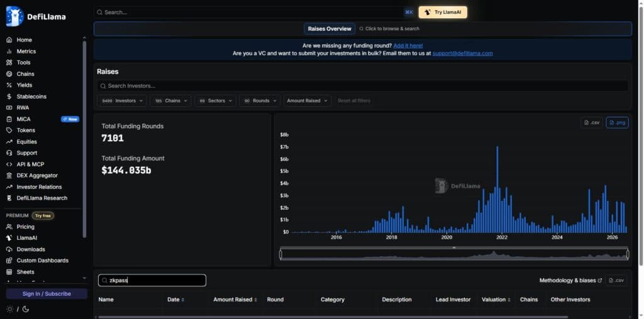Open Home from the sidebar
Viewport: 644px width, 319px height.
(24, 40)
